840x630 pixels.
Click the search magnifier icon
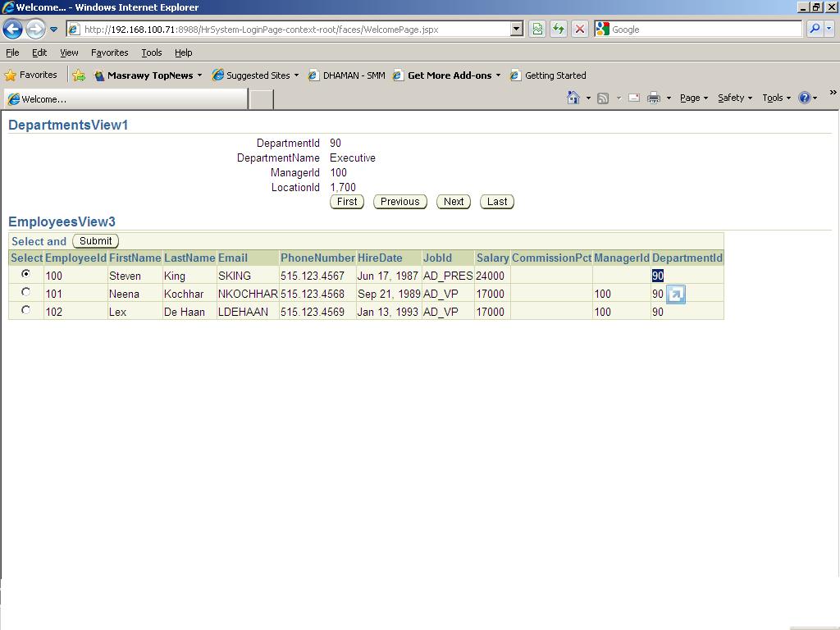click(815, 30)
